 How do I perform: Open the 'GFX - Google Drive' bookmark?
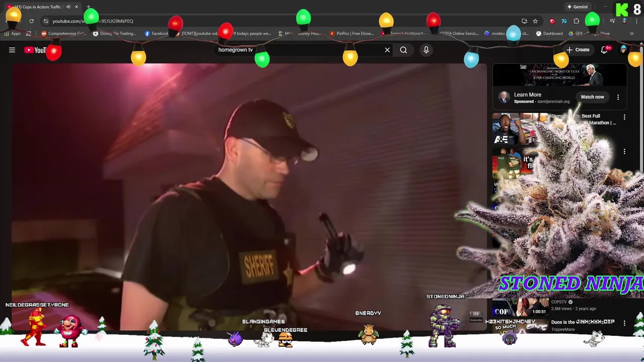pos(590,34)
